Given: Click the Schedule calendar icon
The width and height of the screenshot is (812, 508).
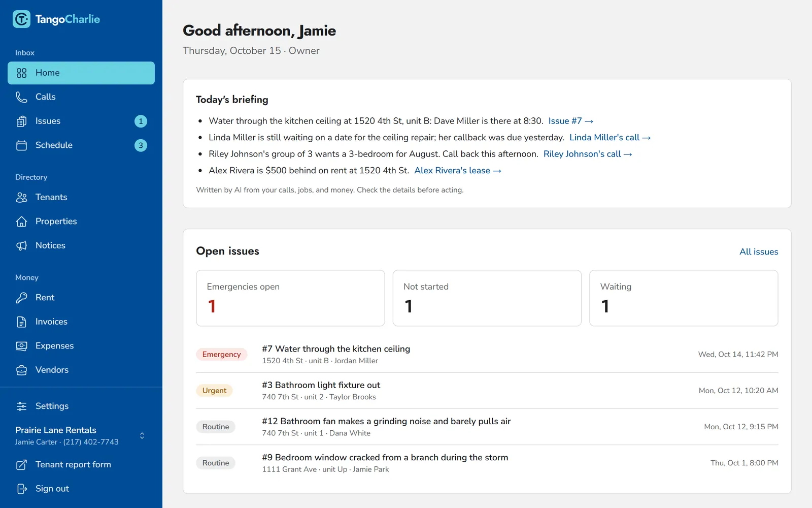Looking at the screenshot, I should click(x=21, y=145).
